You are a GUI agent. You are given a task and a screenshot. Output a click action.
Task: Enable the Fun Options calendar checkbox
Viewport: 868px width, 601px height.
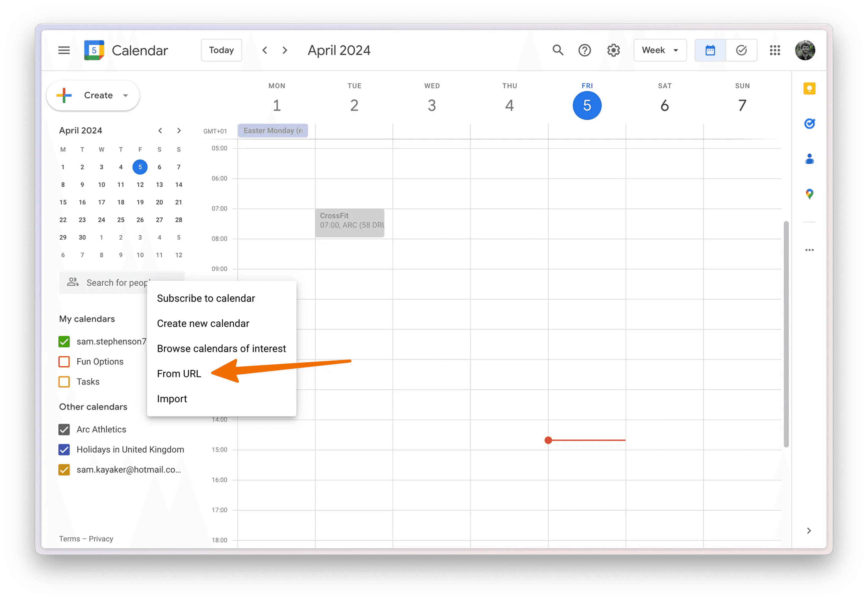[x=64, y=361]
